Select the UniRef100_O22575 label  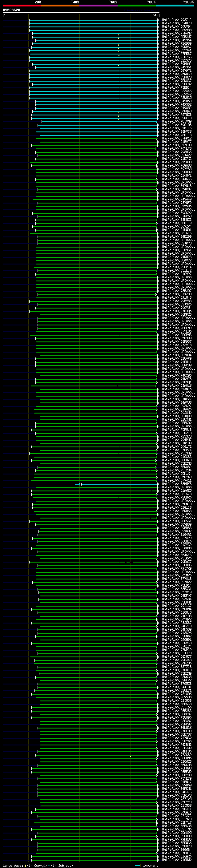pyautogui.click(x=177, y=61)
